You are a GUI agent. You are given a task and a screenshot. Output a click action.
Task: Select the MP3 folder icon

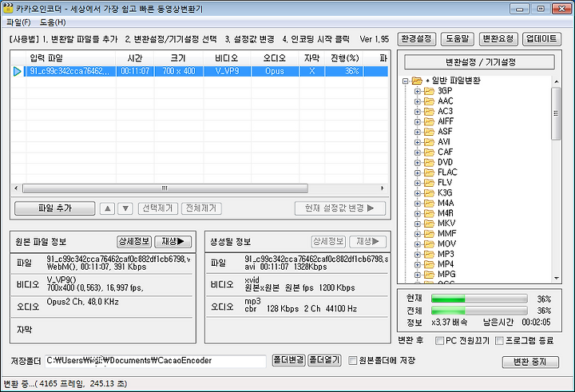tap(429, 254)
